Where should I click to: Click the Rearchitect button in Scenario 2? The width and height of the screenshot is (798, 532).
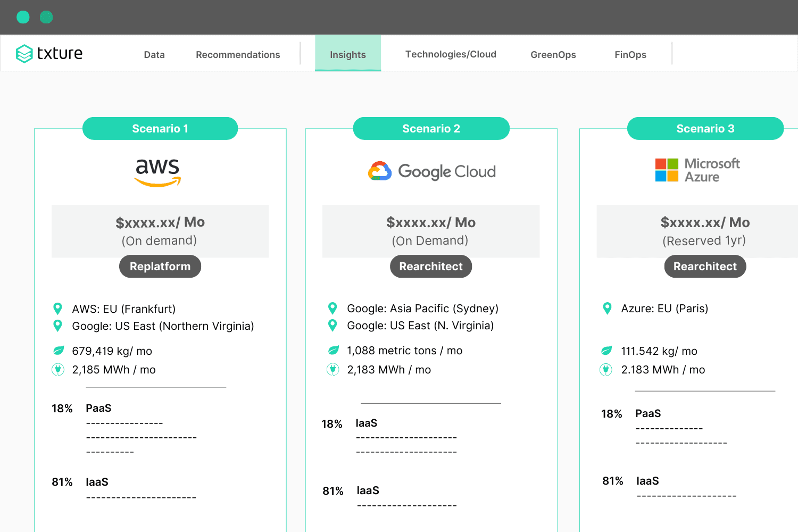click(x=431, y=267)
